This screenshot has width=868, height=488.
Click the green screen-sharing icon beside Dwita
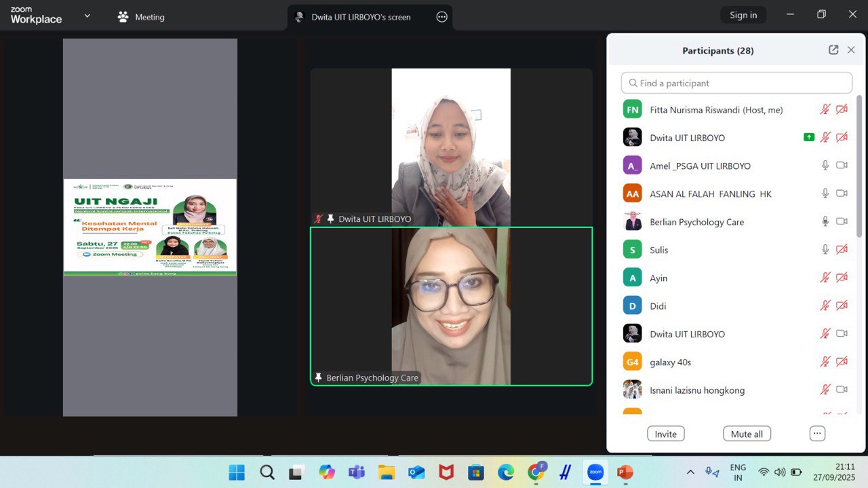tap(808, 137)
